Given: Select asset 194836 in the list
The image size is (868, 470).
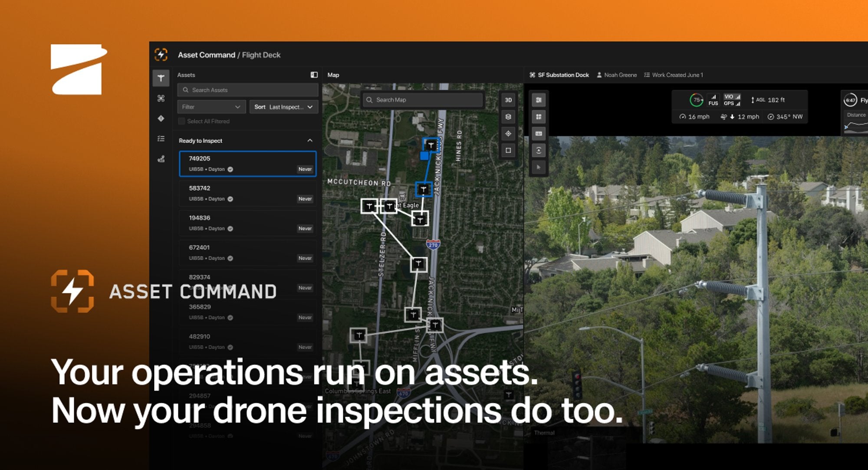Looking at the screenshot, I should [x=248, y=223].
